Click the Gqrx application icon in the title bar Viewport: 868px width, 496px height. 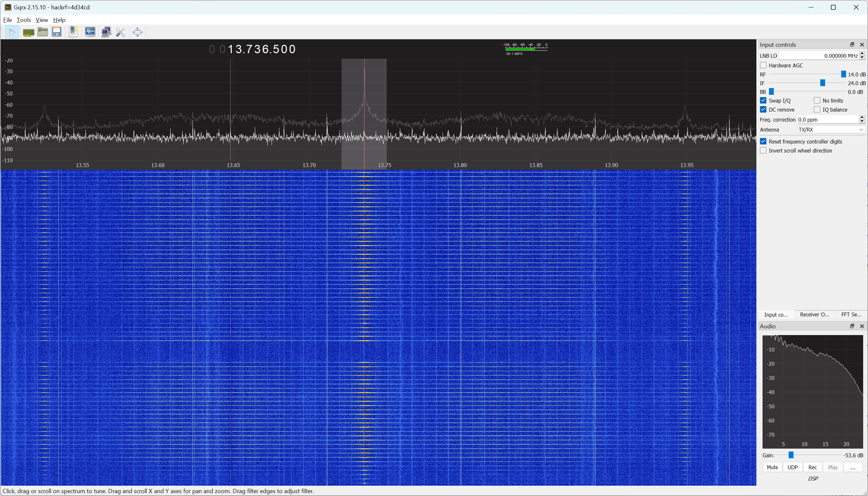pyautogui.click(x=7, y=7)
